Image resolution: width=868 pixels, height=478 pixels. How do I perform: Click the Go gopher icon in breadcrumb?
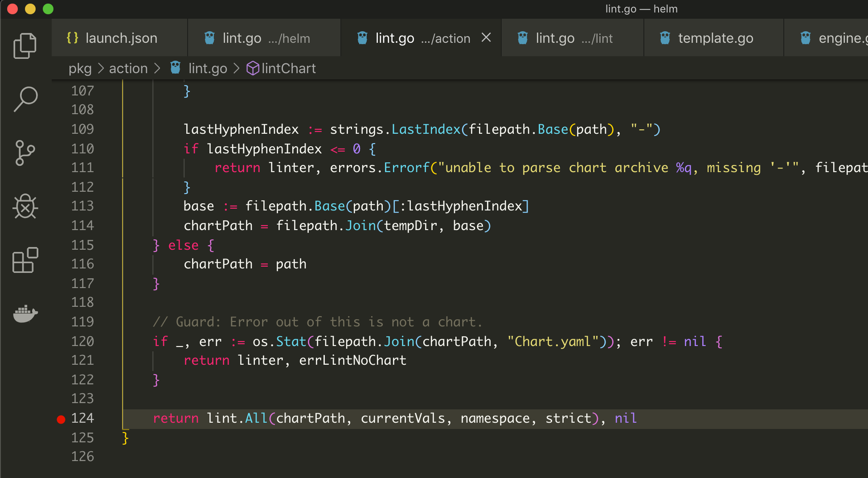tap(176, 68)
